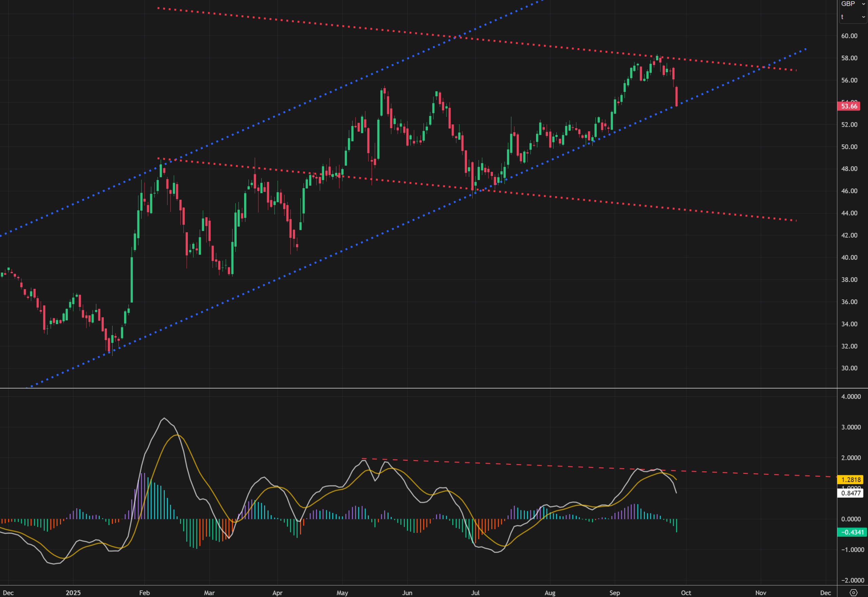Click the 60.00 price axis label
Screen dimensions: 868x597
pos(849,36)
